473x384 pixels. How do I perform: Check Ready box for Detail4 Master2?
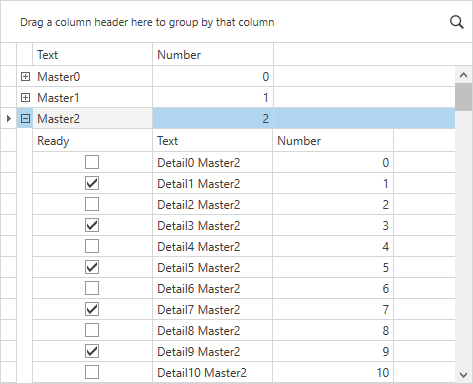click(x=92, y=246)
